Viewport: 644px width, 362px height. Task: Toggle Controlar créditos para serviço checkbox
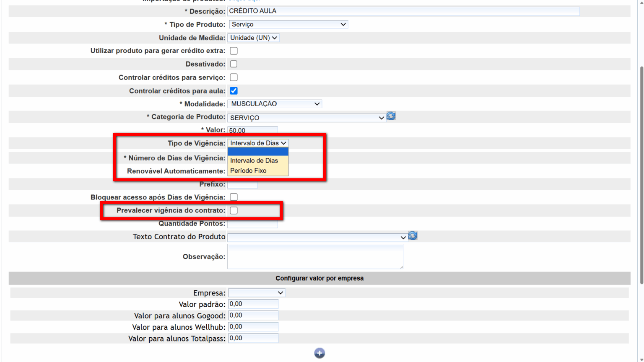pos(234,78)
